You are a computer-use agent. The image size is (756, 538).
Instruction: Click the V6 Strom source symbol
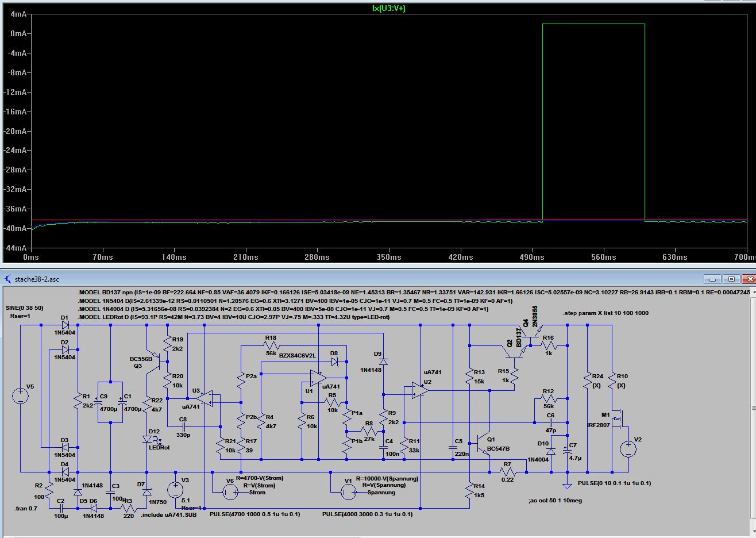[x=230, y=490]
